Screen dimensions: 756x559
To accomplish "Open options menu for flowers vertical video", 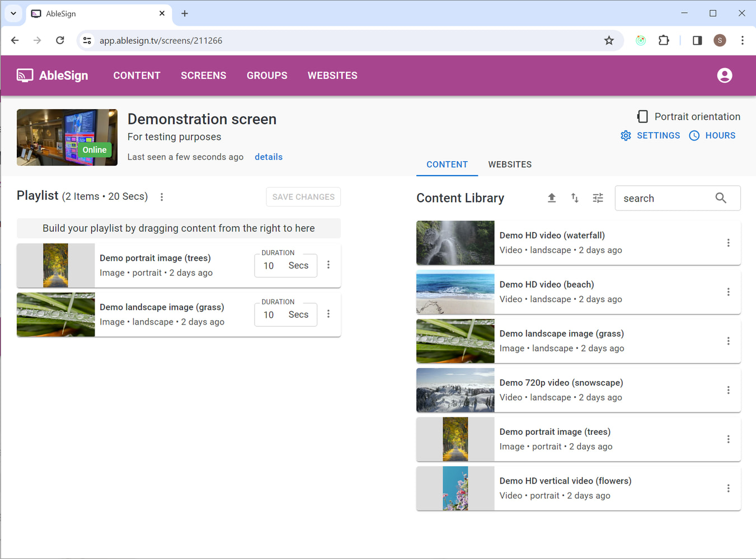I will tap(728, 488).
